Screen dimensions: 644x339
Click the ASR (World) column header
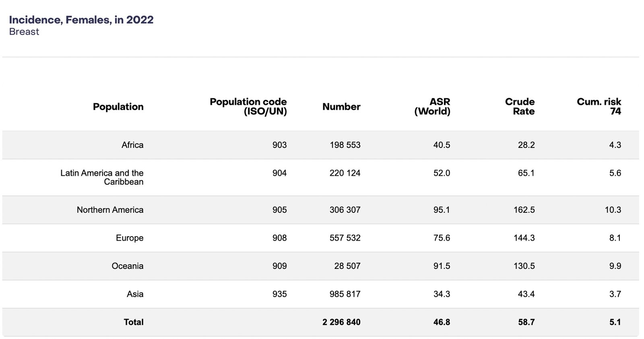[x=432, y=107]
